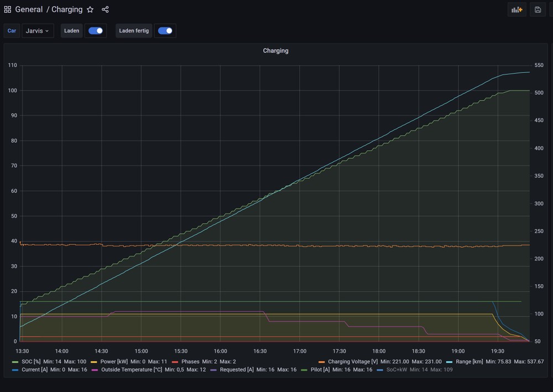Click the share dashboard icon
Image resolution: width=553 pixels, height=392 pixels.
coord(105,9)
